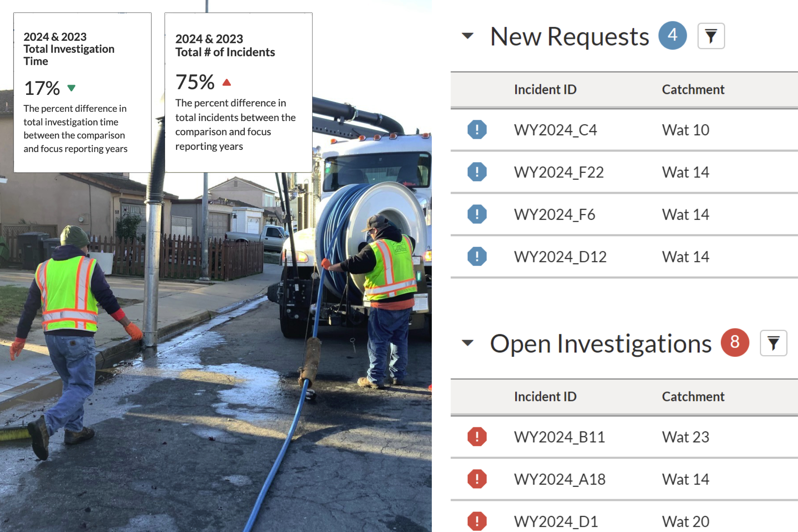Select incident WY2024_C4
798x532 pixels.
point(555,130)
